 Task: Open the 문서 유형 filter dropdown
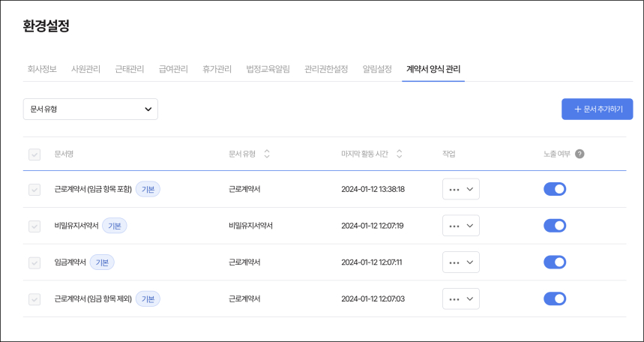point(91,109)
